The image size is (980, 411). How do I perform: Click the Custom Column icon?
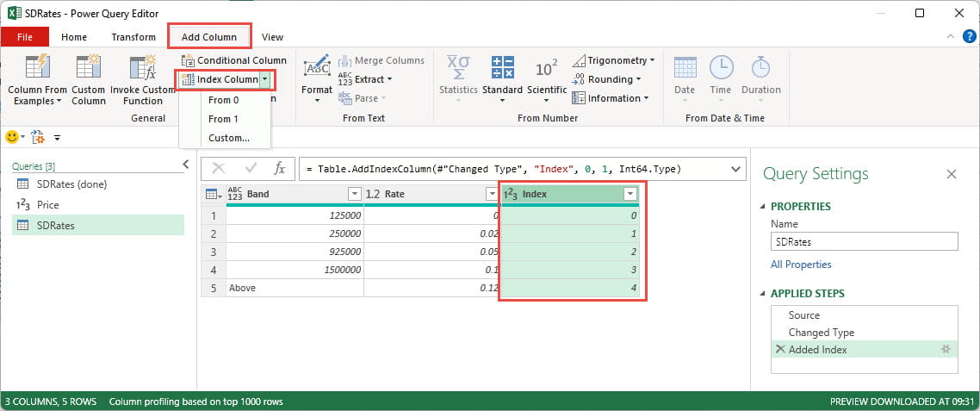click(89, 67)
